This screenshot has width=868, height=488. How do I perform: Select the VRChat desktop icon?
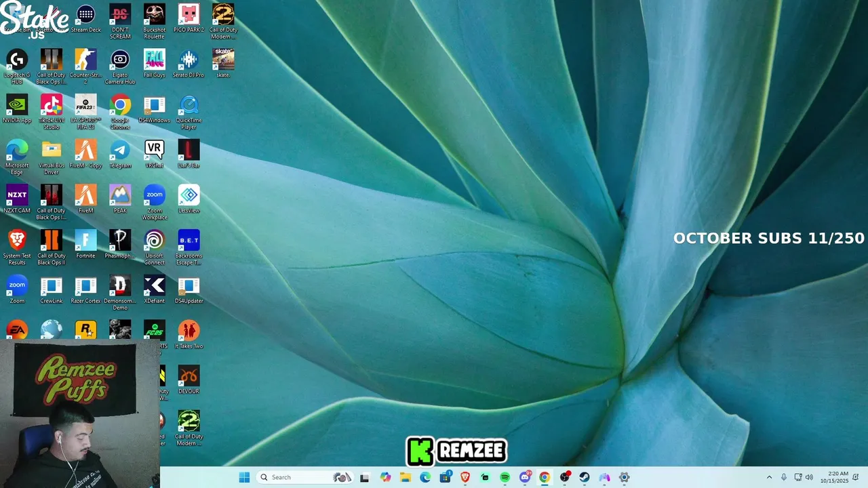click(x=154, y=154)
